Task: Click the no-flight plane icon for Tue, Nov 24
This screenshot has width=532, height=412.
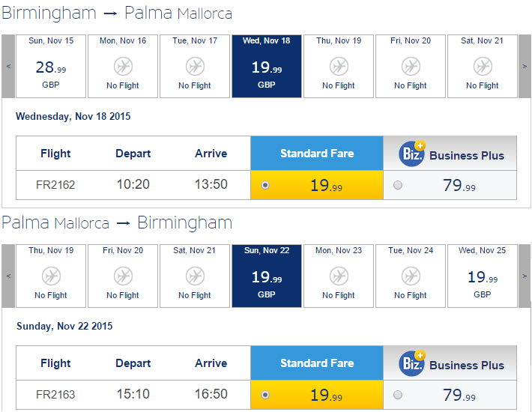Action: coord(411,276)
